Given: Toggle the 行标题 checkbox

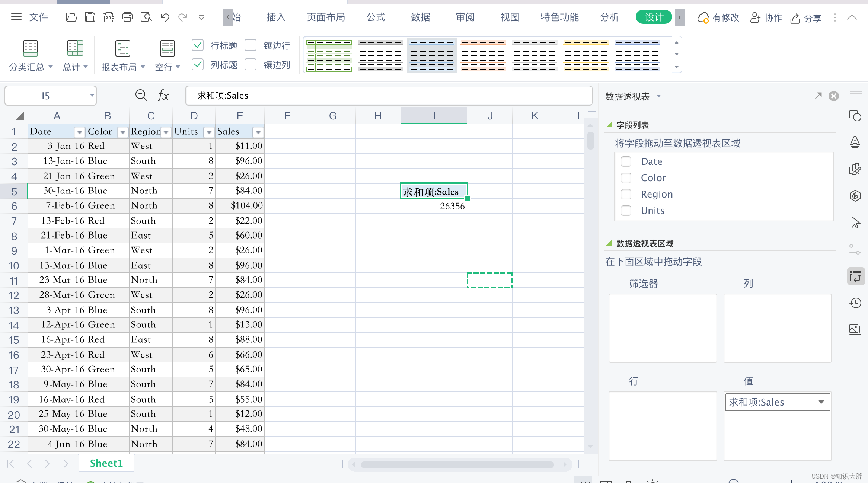Looking at the screenshot, I should [198, 45].
